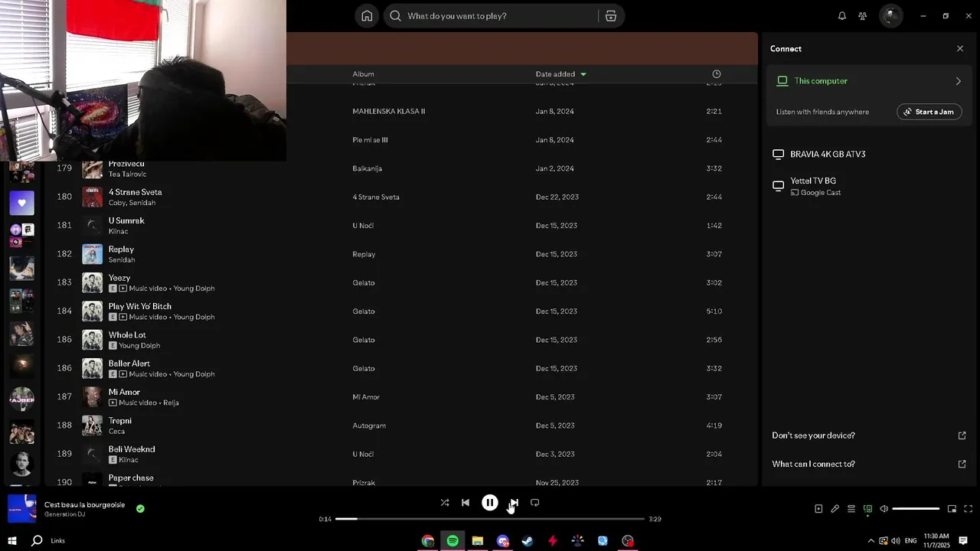The image size is (980, 551).
Task: Open Yeezy album art thumbnail
Action: pyautogui.click(x=93, y=282)
